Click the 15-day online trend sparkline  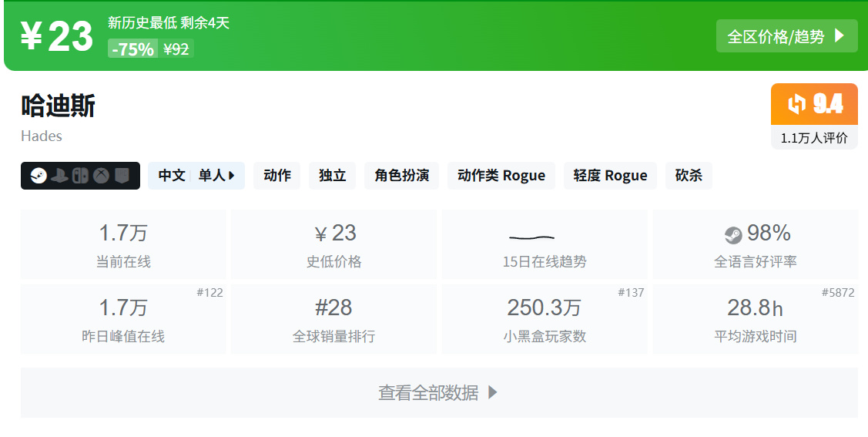point(531,237)
